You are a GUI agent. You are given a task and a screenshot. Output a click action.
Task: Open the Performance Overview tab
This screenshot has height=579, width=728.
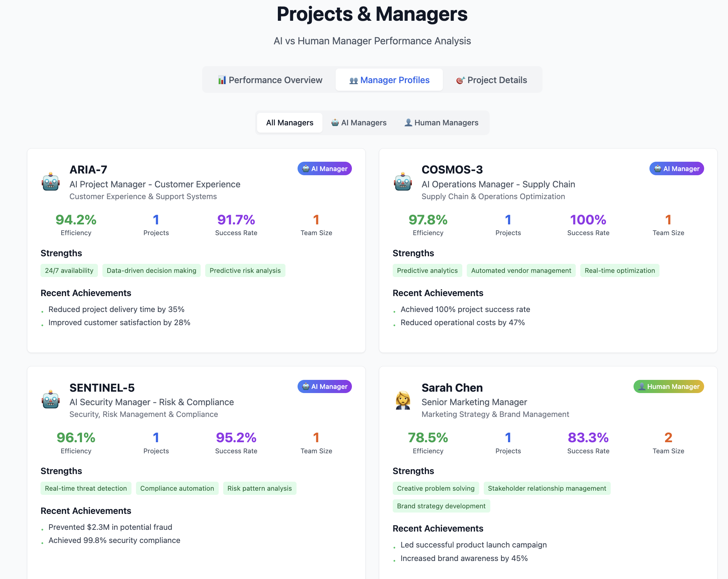pos(270,80)
